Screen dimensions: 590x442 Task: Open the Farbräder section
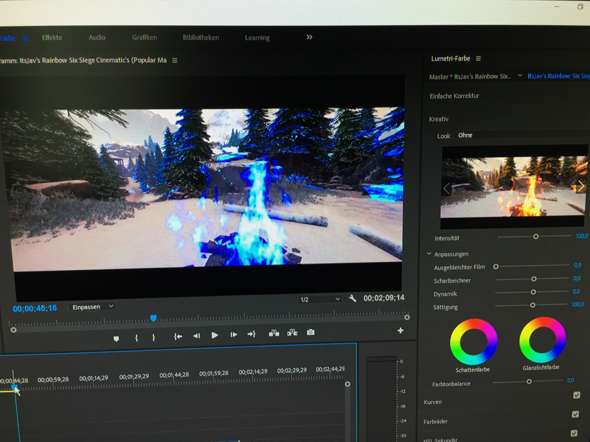(435, 422)
